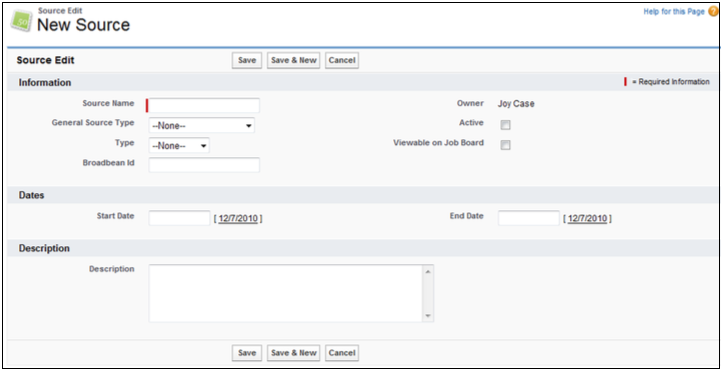Click the Broadbean Id label
Screen dimensions: 722x372
coord(109,163)
